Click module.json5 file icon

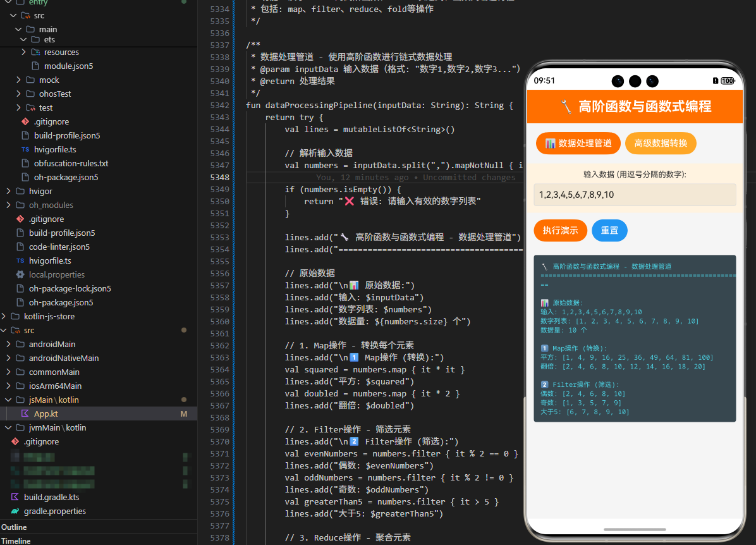(x=35, y=66)
